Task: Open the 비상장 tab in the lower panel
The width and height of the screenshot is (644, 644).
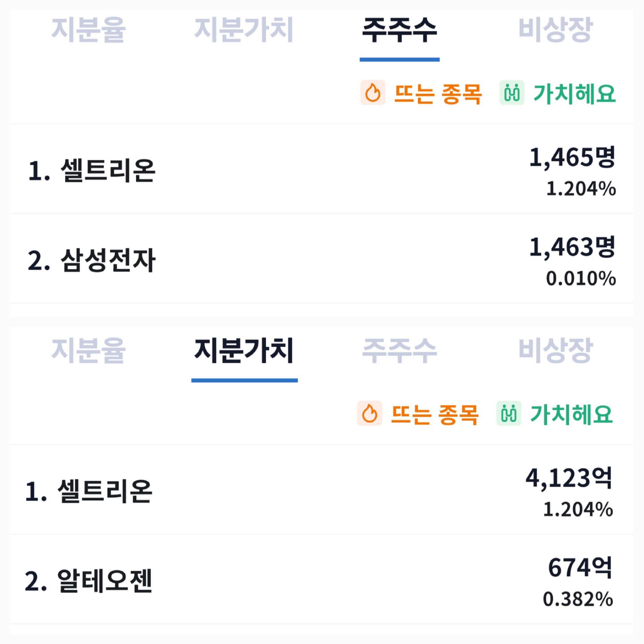Action: point(555,350)
